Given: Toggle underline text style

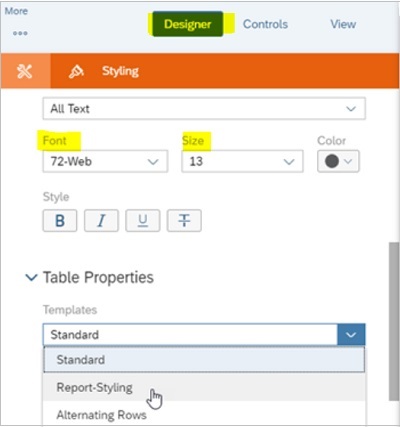Looking at the screenshot, I should point(143,220).
